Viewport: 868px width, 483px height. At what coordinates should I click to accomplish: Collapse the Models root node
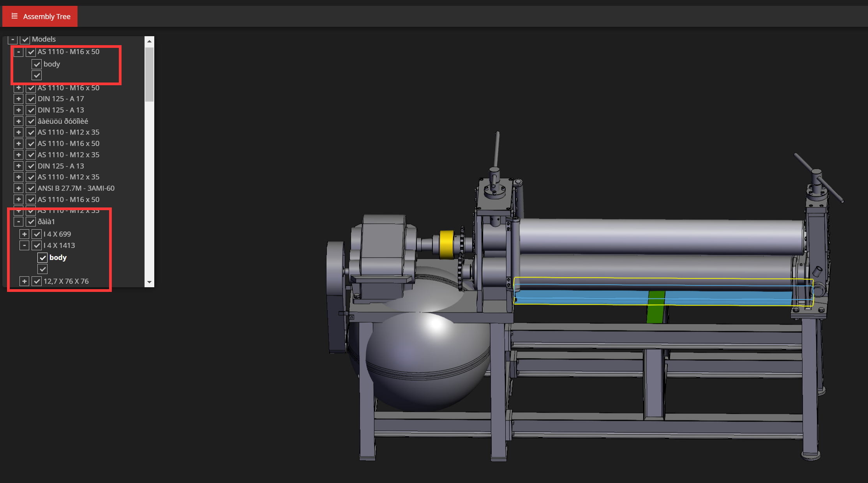tap(13, 39)
